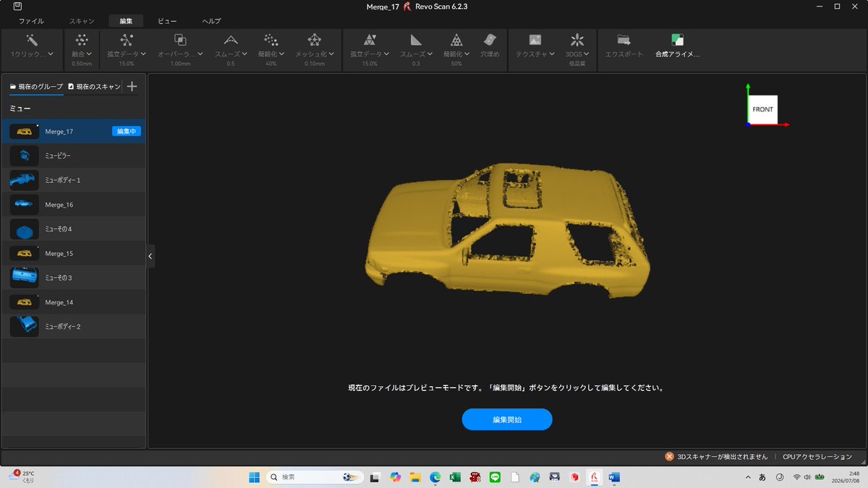Viewport: 868px width, 488px height.
Task: Open the ビュー menu
Action: (x=167, y=21)
